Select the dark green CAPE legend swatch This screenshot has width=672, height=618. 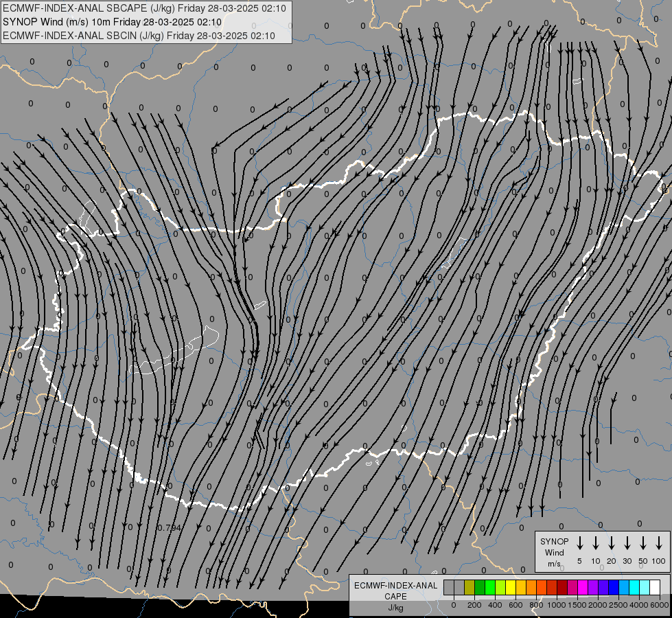tap(480, 587)
